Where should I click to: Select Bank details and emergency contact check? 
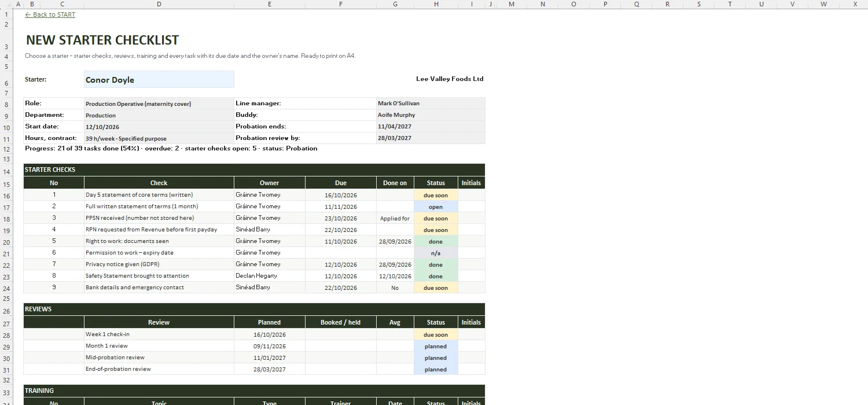pyautogui.click(x=159, y=288)
